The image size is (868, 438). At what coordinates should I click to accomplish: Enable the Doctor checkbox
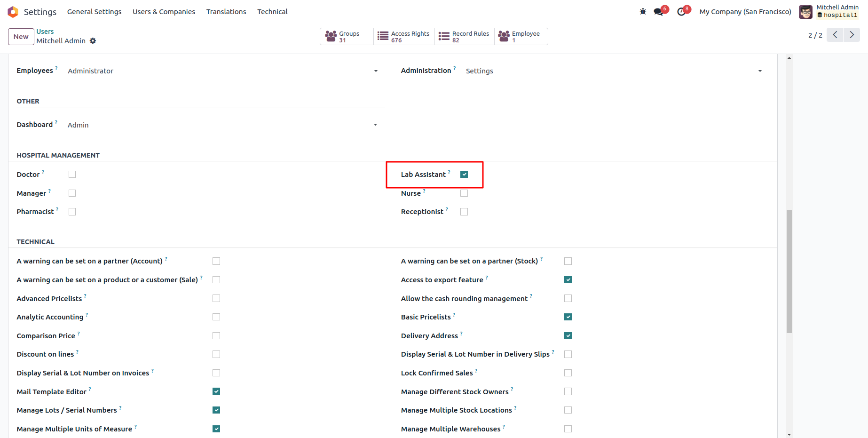72,175
